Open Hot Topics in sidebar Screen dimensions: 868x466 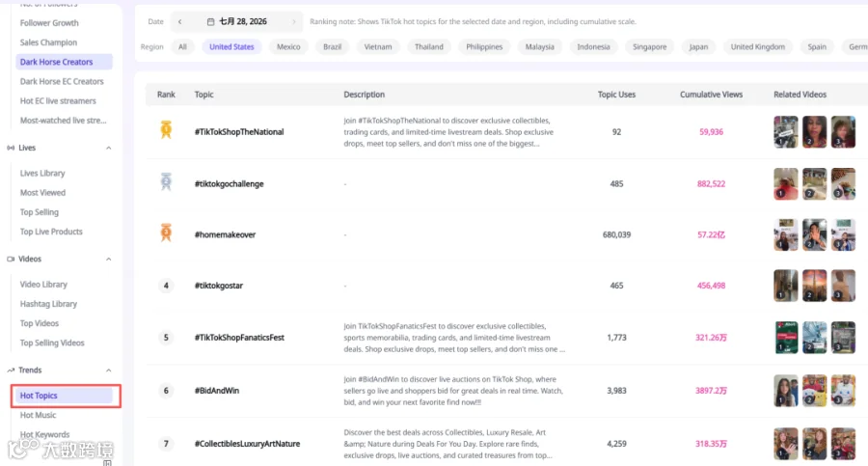pyautogui.click(x=65, y=396)
